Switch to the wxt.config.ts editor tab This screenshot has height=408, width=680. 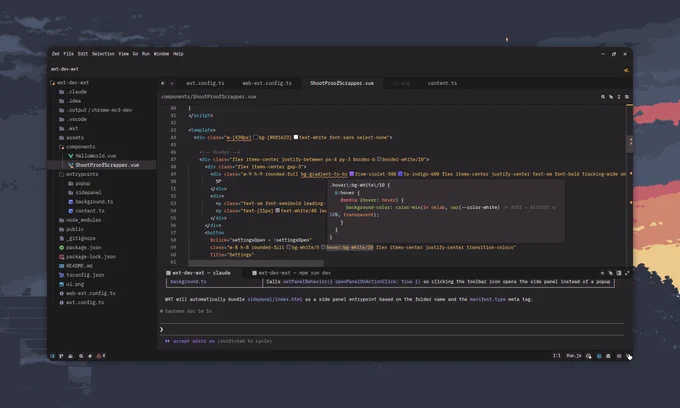pos(205,83)
